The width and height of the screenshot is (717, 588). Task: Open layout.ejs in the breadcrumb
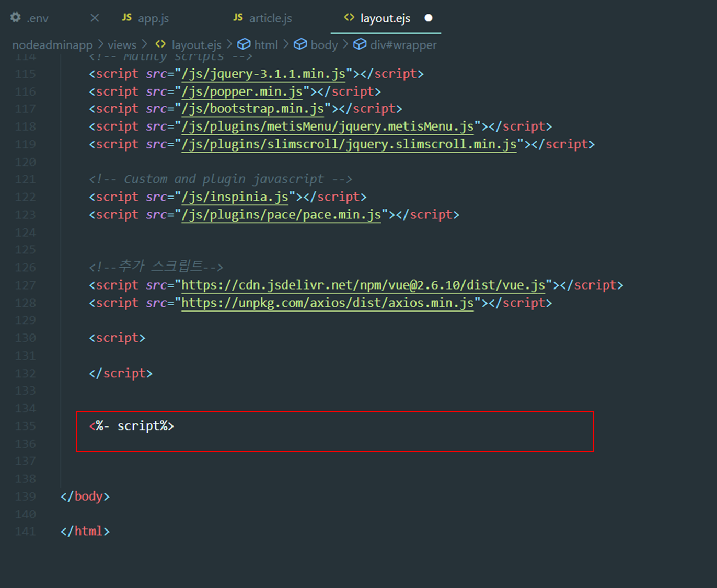196,45
